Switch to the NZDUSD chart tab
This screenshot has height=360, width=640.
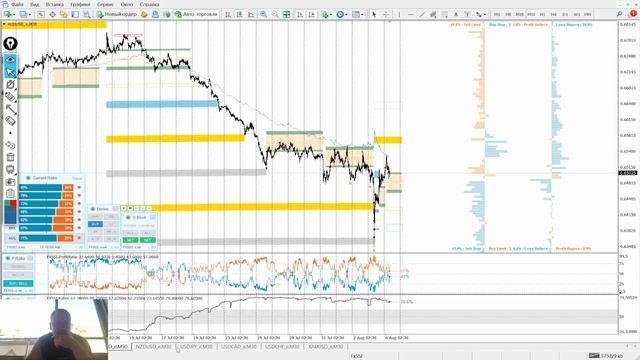click(153, 347)
